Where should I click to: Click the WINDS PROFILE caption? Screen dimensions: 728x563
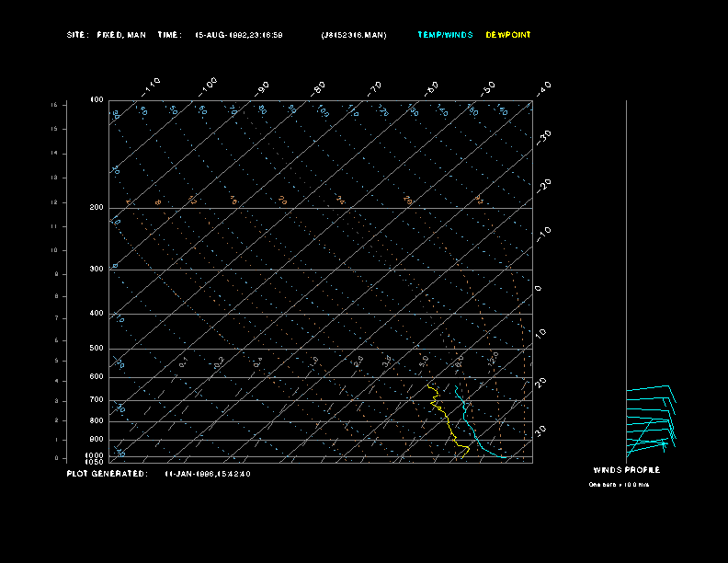pyautogui.click(x=626, y=470)
